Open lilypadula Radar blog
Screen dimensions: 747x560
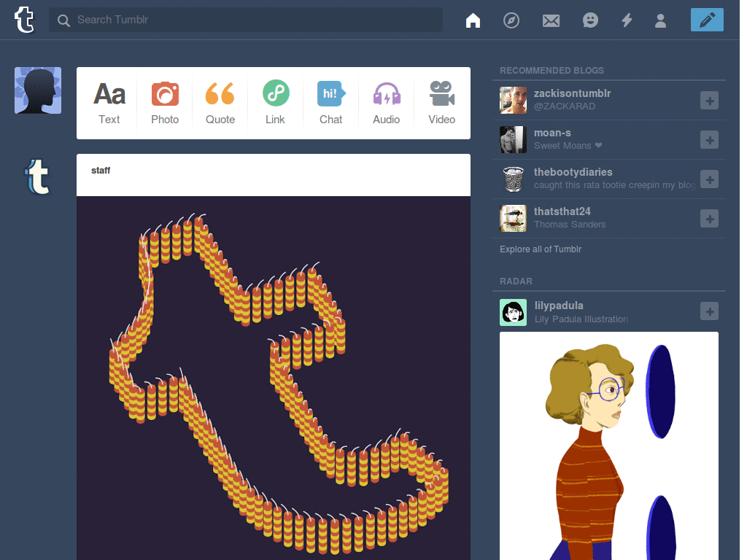coord(559,306)
